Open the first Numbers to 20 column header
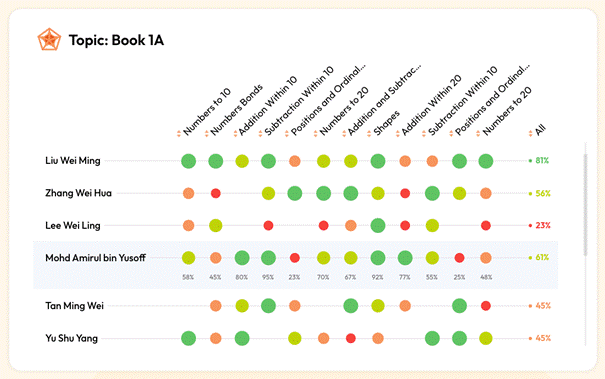Viewport: 605px width, 379px height. 344,112
